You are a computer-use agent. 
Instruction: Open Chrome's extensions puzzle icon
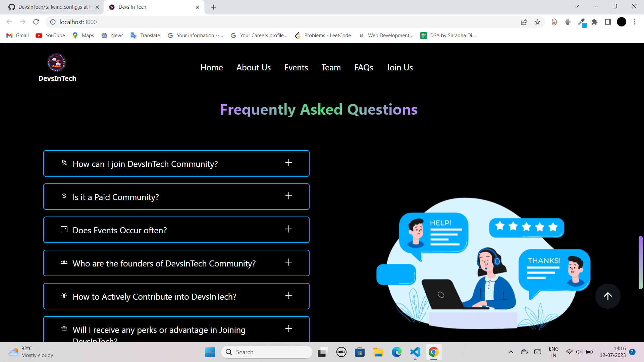[x=595, y=22]
